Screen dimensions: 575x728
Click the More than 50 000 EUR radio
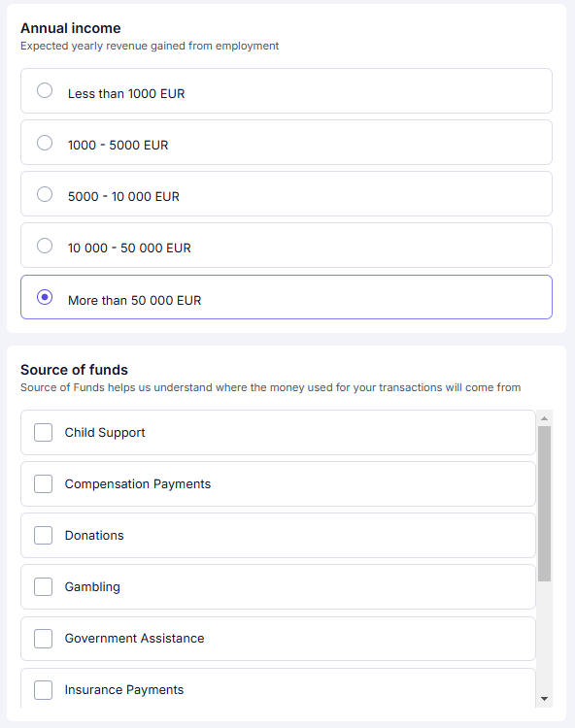tap(45, 297)
